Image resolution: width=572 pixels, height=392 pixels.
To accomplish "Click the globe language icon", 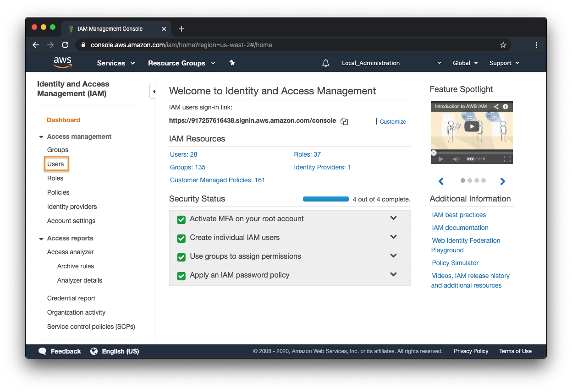I will [94, 351].
